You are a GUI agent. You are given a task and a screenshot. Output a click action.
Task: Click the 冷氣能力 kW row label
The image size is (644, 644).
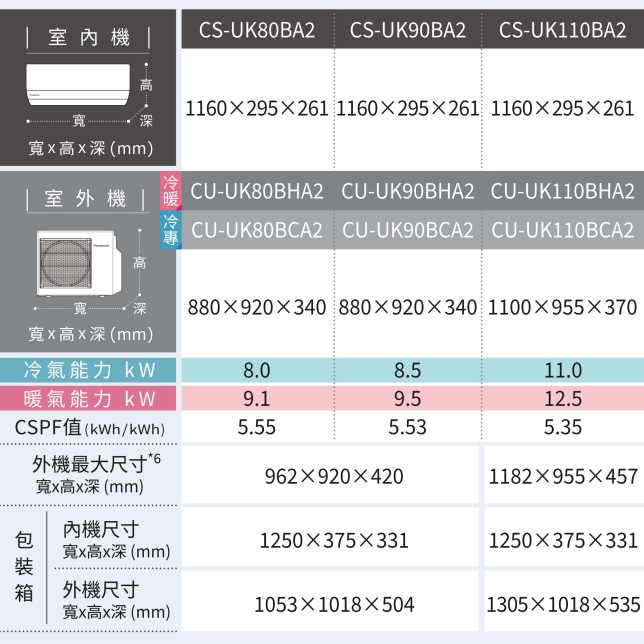click(x=89, y=370)
